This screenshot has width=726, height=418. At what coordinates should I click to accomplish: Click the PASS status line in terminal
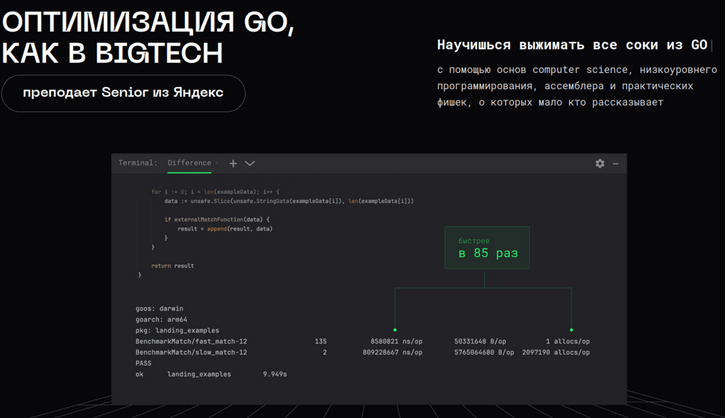click(x=144, y=363)
